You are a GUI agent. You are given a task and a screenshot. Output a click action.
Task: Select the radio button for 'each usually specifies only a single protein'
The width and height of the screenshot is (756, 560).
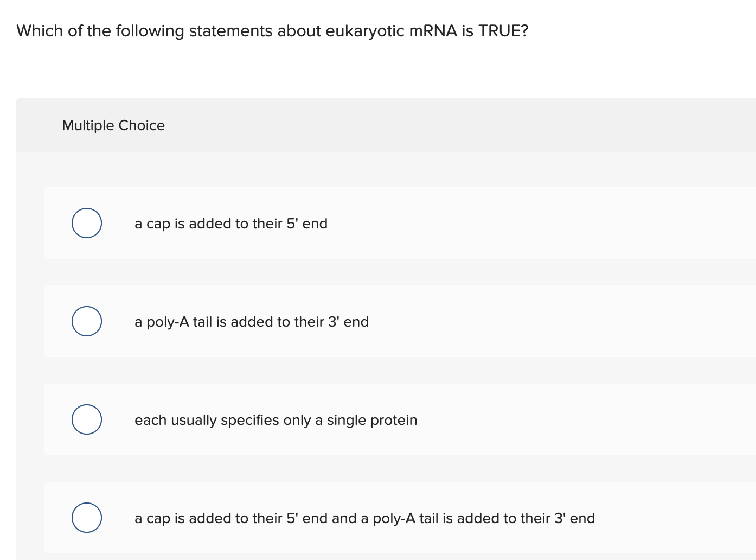(86, 419)
